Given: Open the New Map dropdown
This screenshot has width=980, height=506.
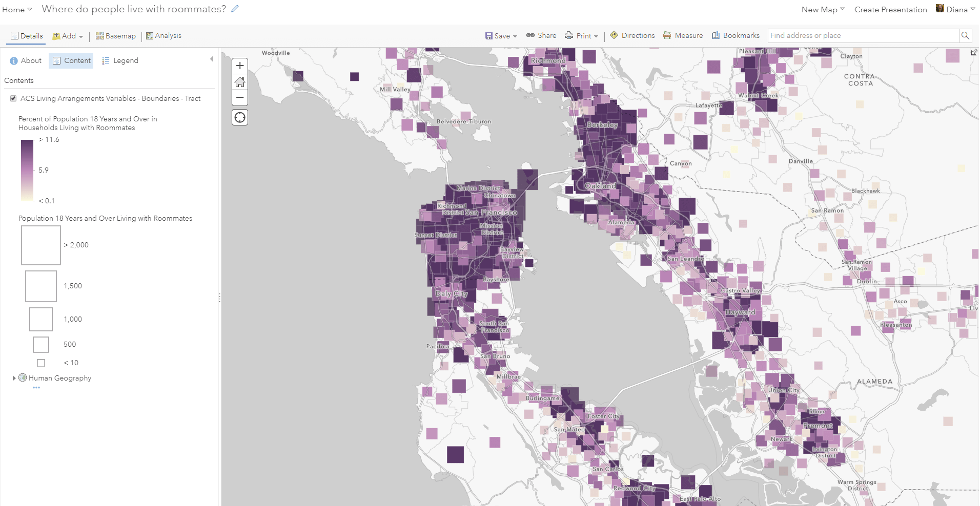Looking at the screenshot, I should (x=822, y=9).
